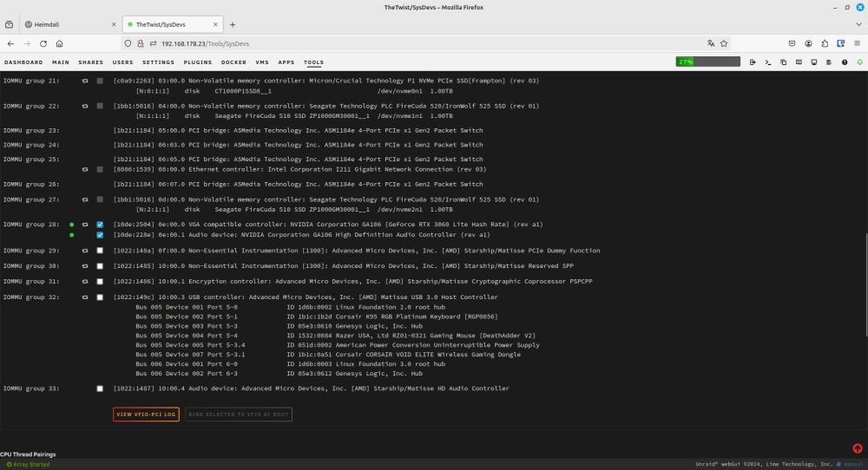Open the web terminal icon
Screen dimensions: 868x470
pos(768,62)
